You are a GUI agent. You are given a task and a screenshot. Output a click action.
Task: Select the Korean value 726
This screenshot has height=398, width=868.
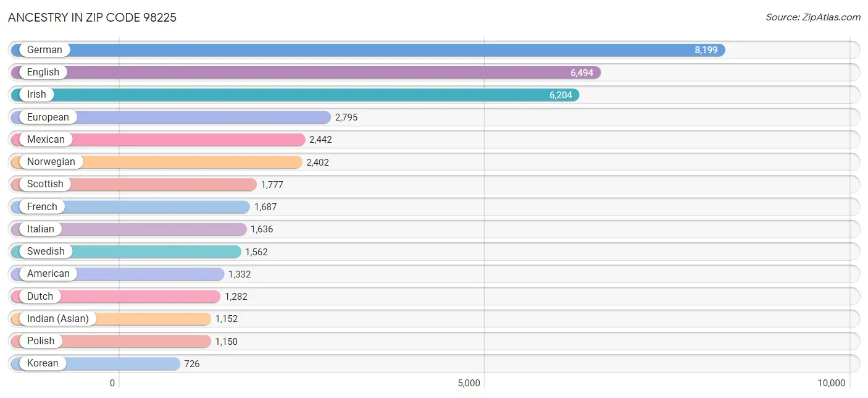click(192, 363)
